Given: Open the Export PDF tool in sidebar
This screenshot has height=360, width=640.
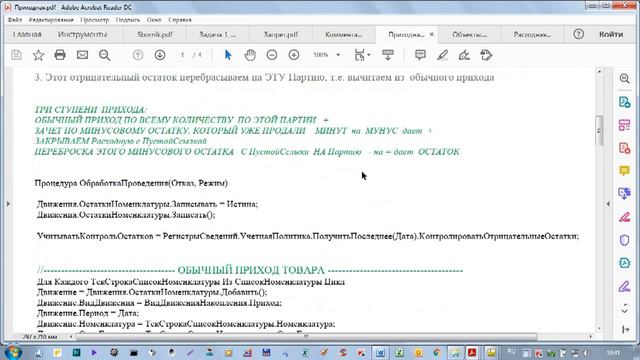Looking at the screenshot, I should tap(624, 102).
